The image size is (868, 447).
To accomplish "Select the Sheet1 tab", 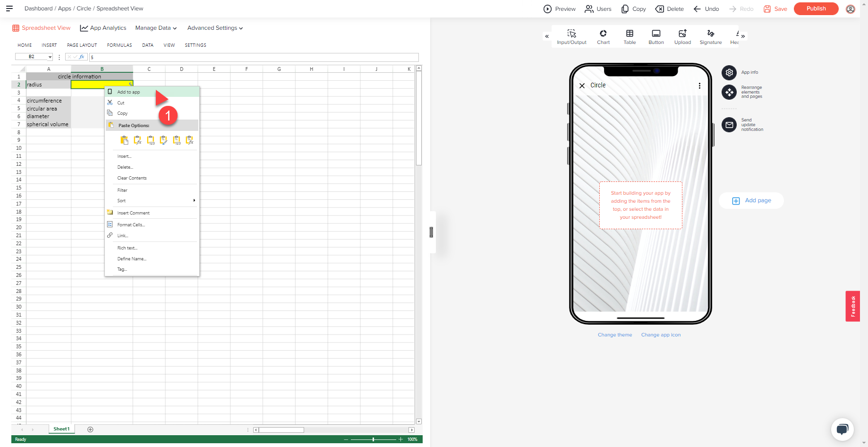I will pyautogui.click(x=61, y=429).
